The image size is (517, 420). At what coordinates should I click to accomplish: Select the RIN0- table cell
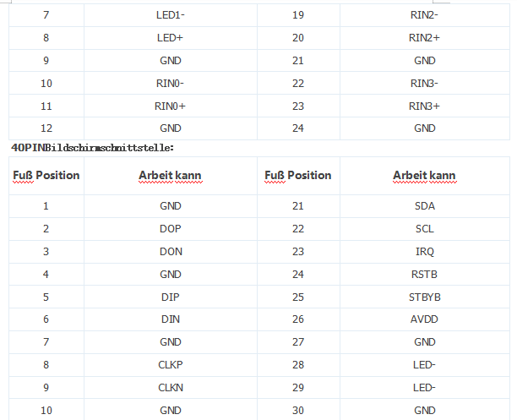[170, 83]
